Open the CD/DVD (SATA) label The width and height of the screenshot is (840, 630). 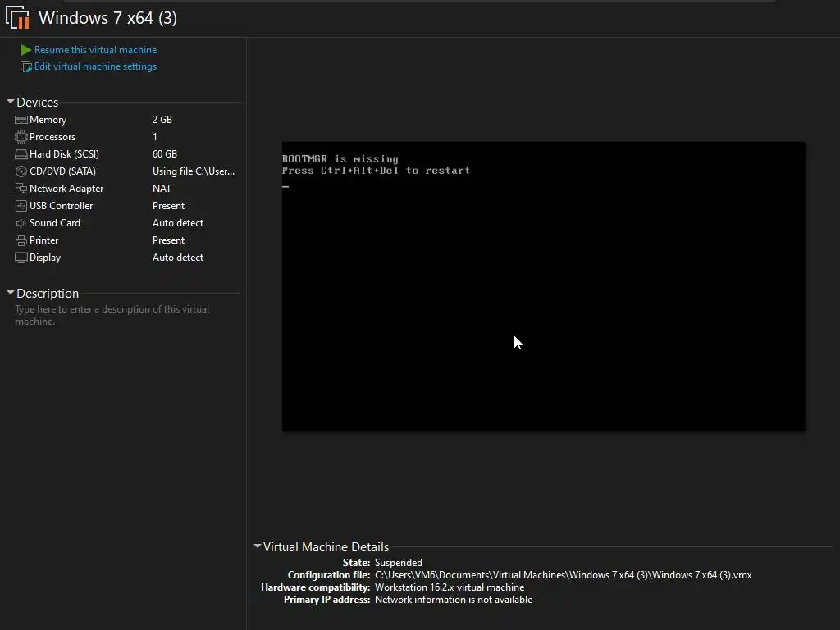tap(62, 171)
